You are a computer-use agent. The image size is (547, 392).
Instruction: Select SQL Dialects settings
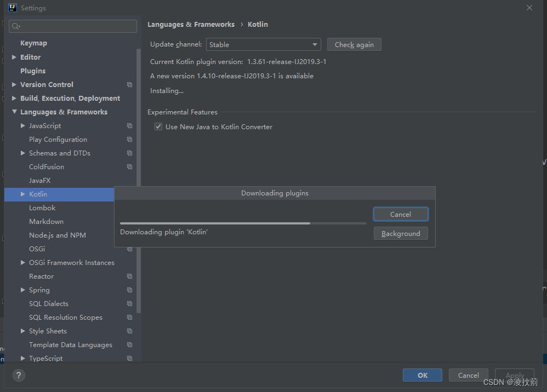click(48, 303)
